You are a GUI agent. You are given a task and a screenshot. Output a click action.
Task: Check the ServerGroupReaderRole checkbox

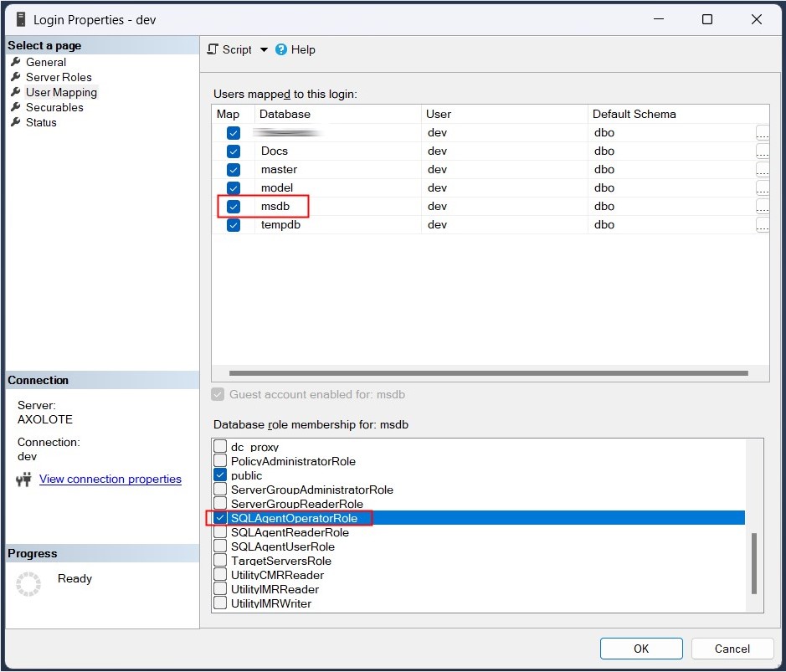220,503
